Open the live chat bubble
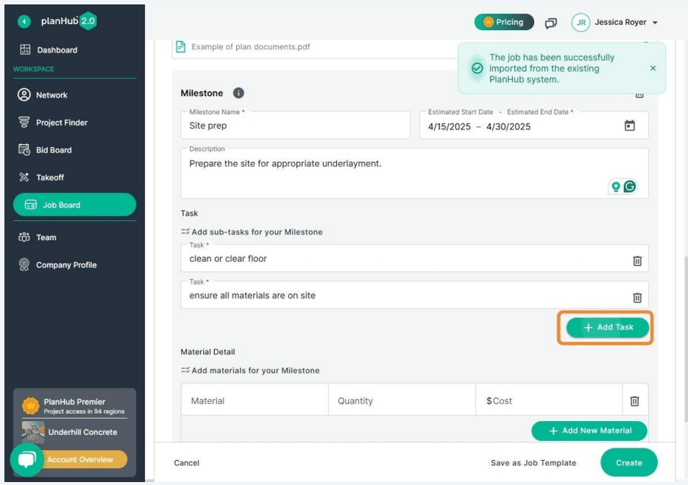Screen dimensions: 688x485 pos(27,459)
